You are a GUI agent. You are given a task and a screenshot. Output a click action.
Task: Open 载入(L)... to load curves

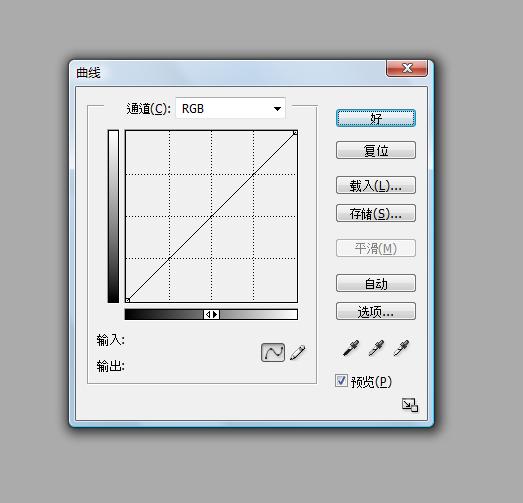click(376, 185)
